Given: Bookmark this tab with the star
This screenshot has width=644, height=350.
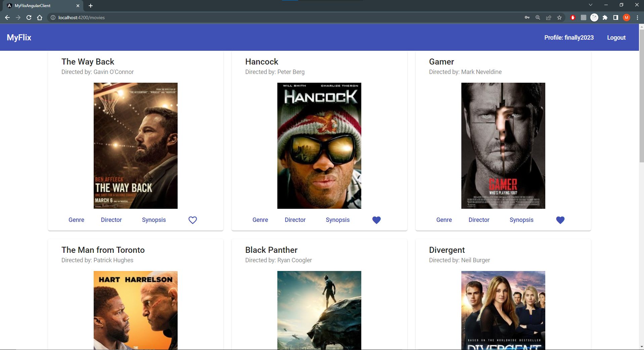Looking at the screenshot, I should point(559,17).
